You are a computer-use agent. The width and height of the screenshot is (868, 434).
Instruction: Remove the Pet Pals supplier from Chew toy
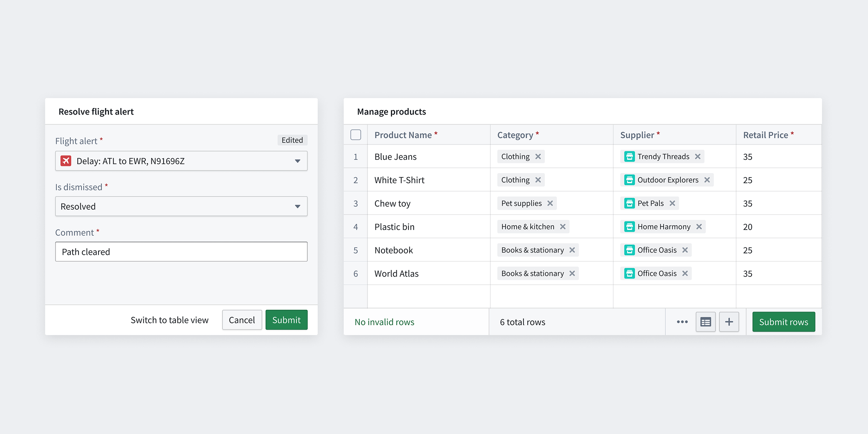[672, 203]
